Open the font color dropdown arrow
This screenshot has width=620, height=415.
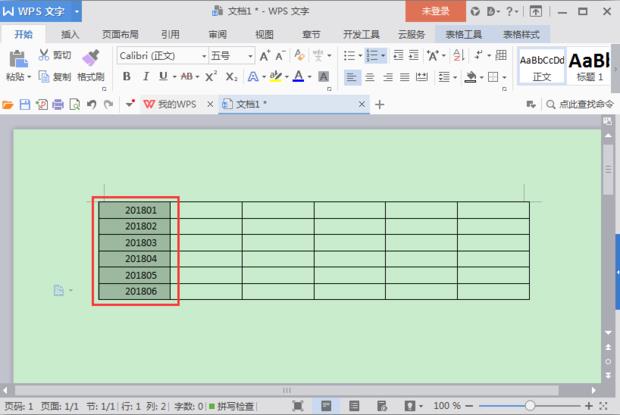[x=310, y=77]
